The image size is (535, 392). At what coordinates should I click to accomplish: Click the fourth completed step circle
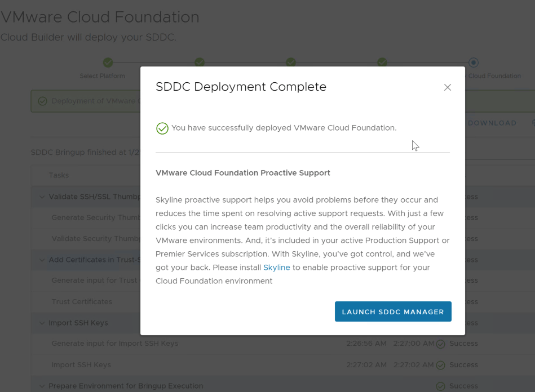(382, 63)
